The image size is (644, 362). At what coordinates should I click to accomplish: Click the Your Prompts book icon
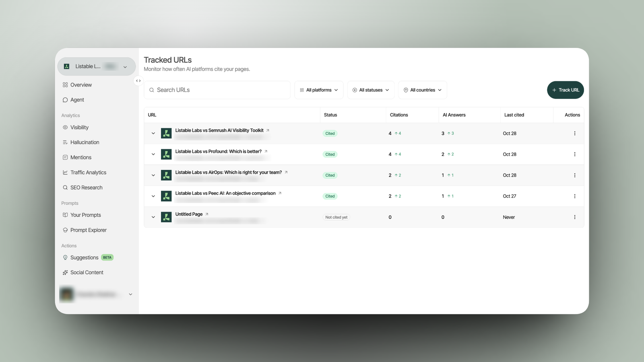click(65, 215)
